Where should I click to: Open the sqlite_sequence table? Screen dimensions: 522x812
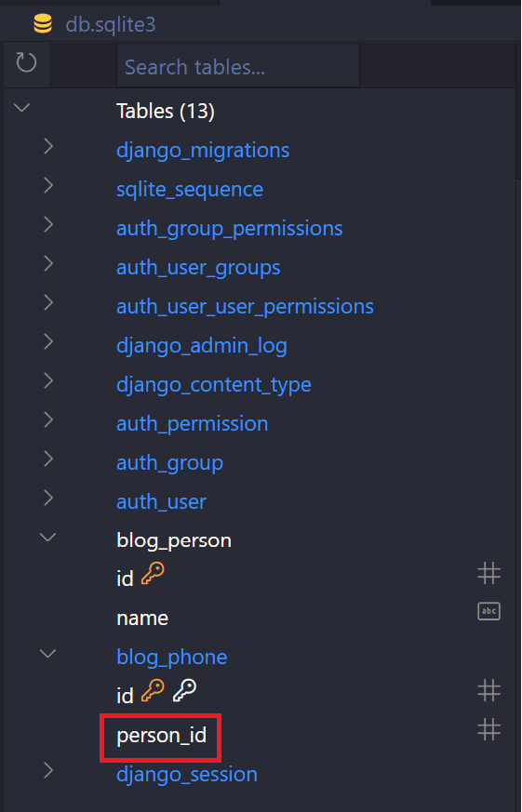(x=190, y=190)
